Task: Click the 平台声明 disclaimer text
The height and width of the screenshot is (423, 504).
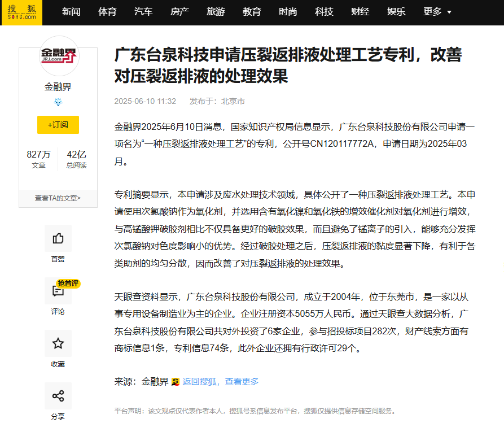Action: tap(256, 411)
